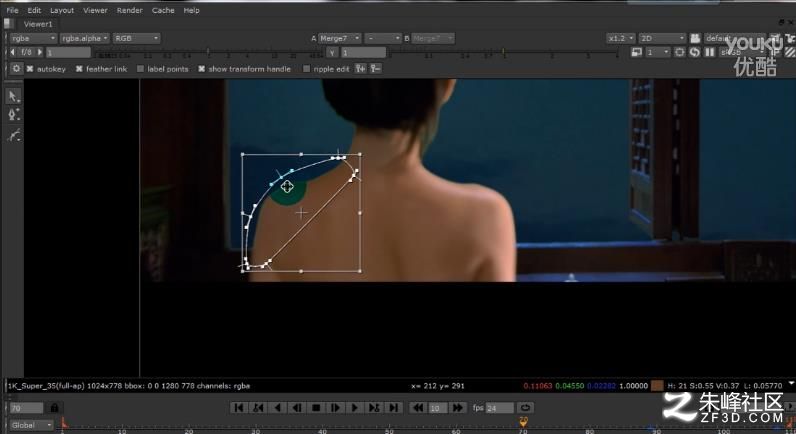
Task: Open the x1.2 zoom dropdown
Action: [x=621, y=38]
